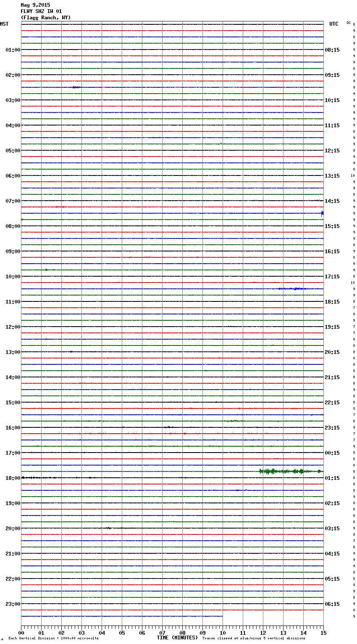Click the "TIME (MINUTES)" axis title
The height and width of the screenshot is (644, 357).
(177, 638)
